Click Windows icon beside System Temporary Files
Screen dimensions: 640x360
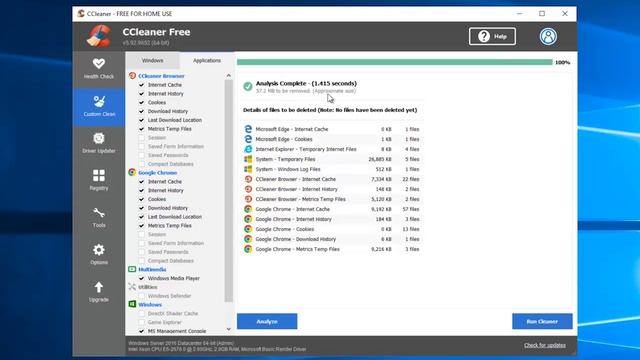[x=248, y=159]
